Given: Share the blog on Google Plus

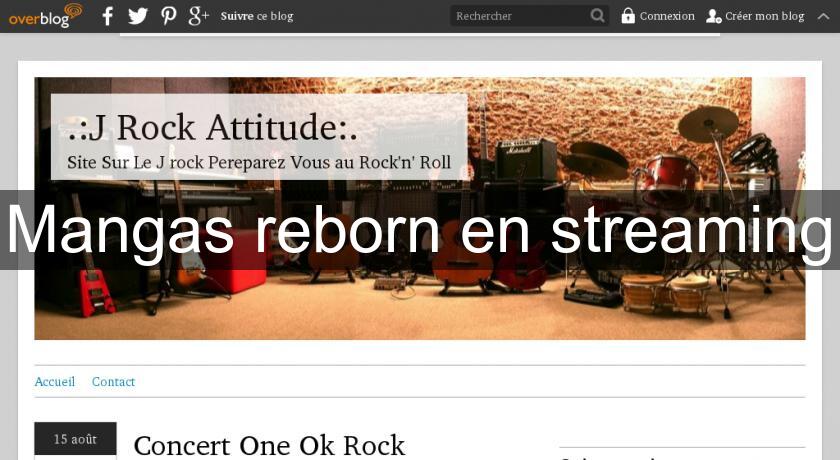Looking at the screenshot, I should [198, 16].
